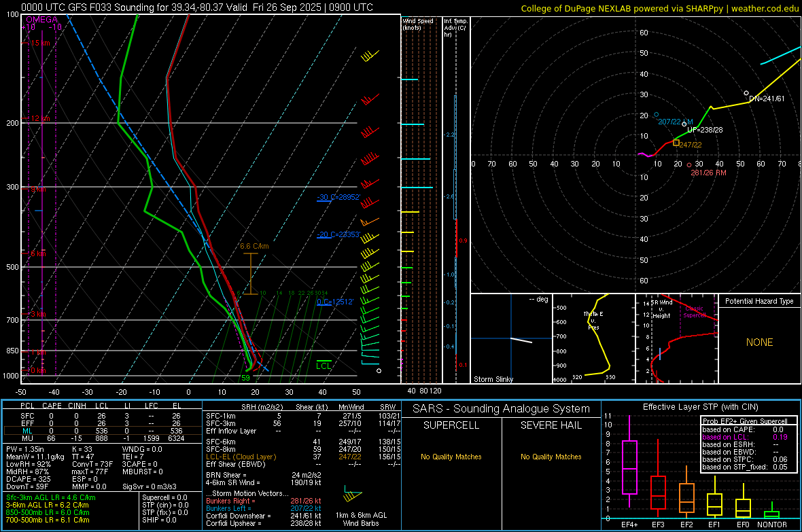
Task: Select the SFC parcel row
Action: [101, 416]
